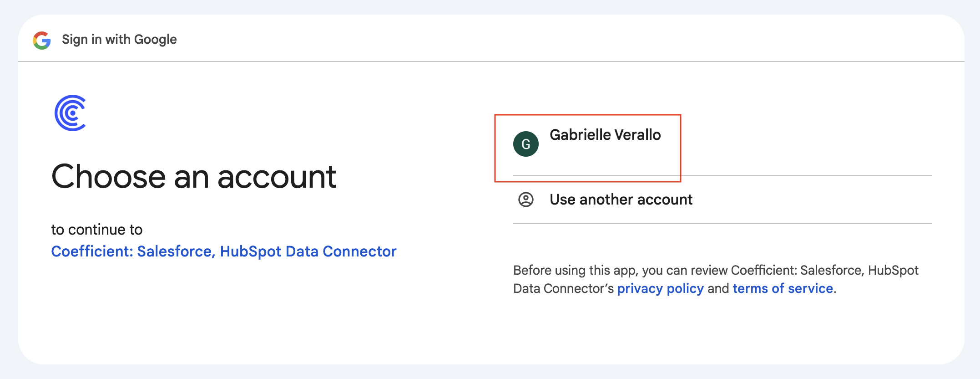The width and height of the screenshot is (980, 379).
Task: Select the Gabrielle Verallo account name
Action: tap(605, 135)
